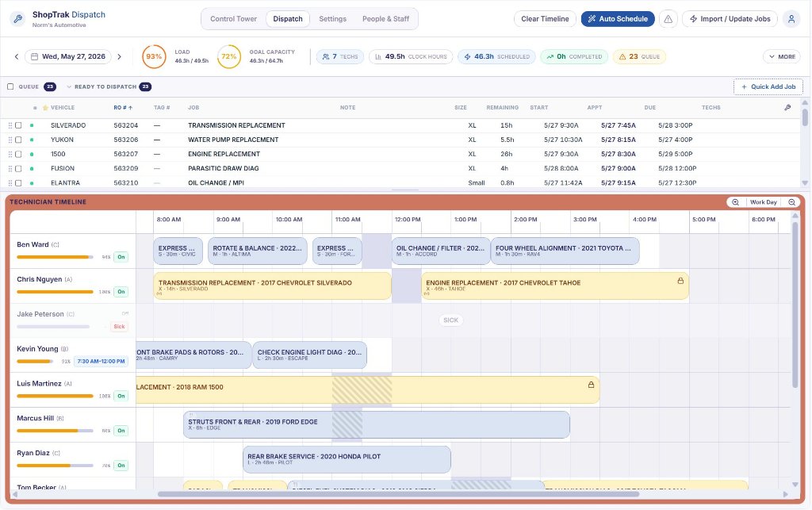Image resolution: width=812 pixels, height=510 pixels.
Task: Expand the More dropdown
Action: [782, 56]
